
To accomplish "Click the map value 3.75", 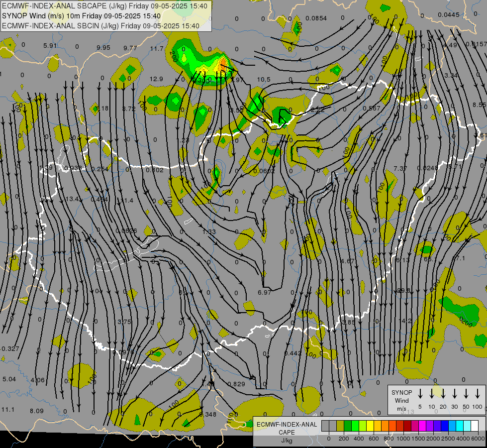I will [x=124, y=322].
